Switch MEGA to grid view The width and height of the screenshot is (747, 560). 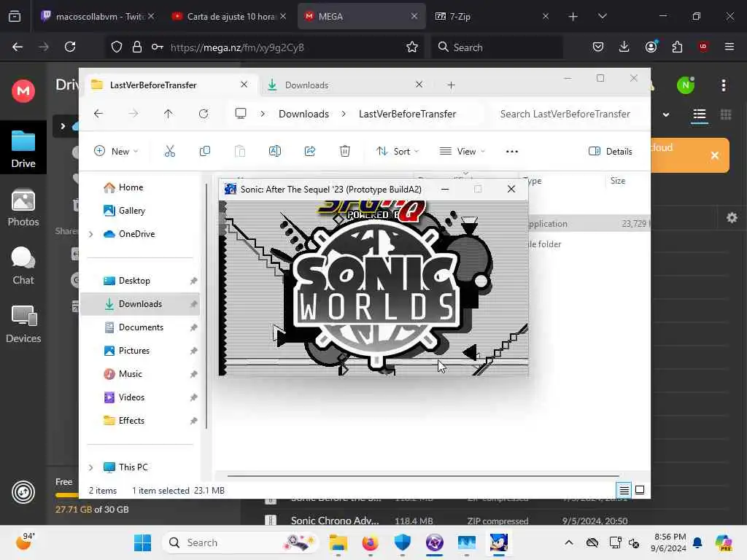726,114
